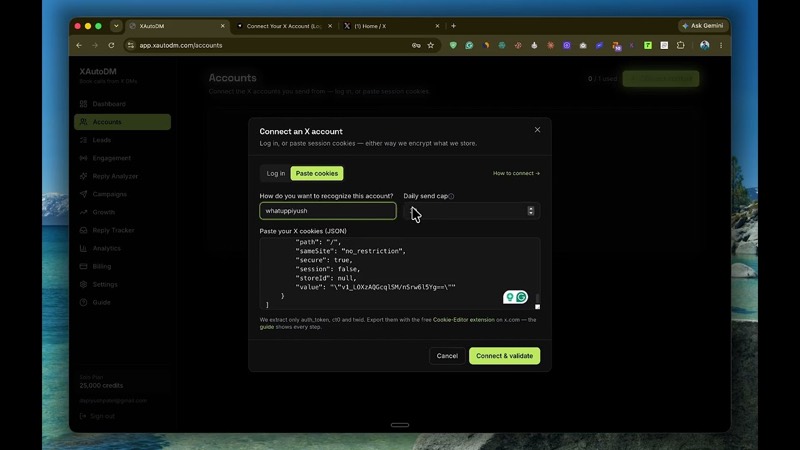Open Billing in the sidebar
The width and height of the screenshot is (800, 450).
pos(122,266)
